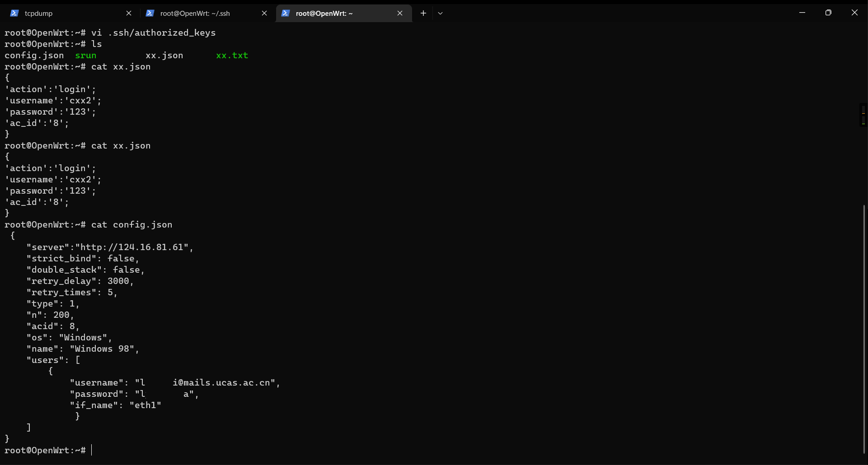The image size is (868, 465).
Task: Click the vi .ssh/authorized_keys command line
Action: [x=110, y=33]
